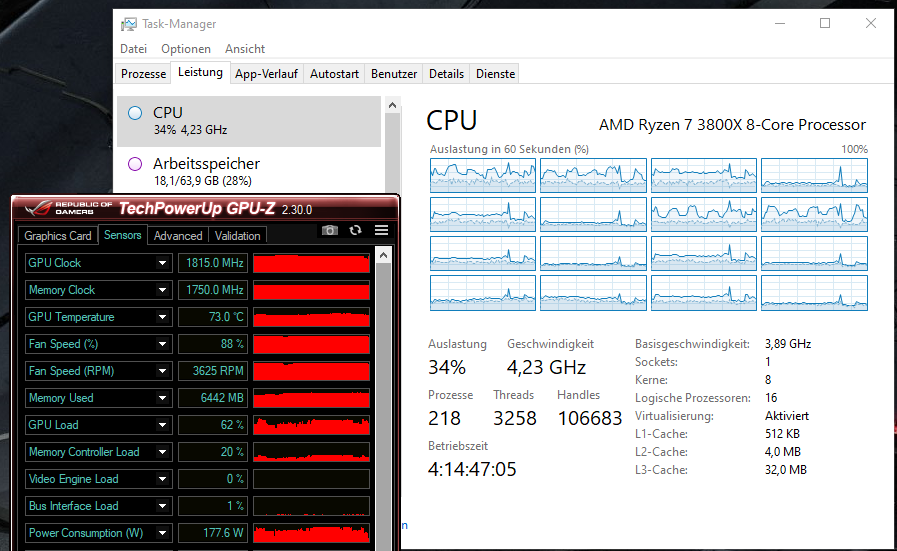This screenshot has height=551, width=897.
Task: Click the Handles count 106683
Action: (590, 418)
